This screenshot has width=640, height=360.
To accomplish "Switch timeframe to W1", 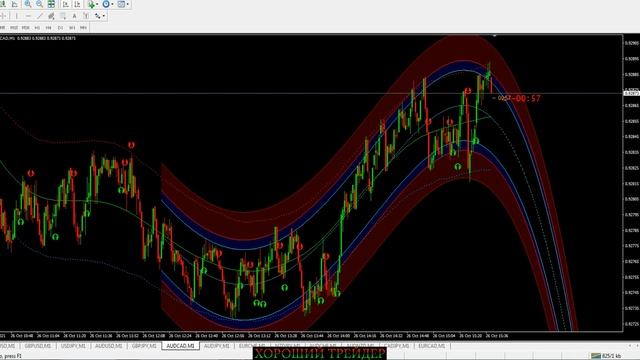I will [72, 28].
